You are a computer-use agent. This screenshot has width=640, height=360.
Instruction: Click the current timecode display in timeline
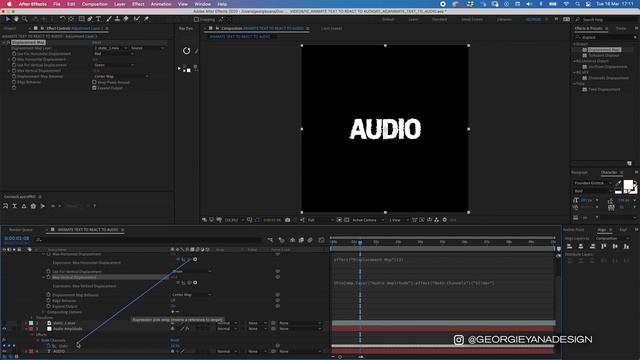[17, 238]
